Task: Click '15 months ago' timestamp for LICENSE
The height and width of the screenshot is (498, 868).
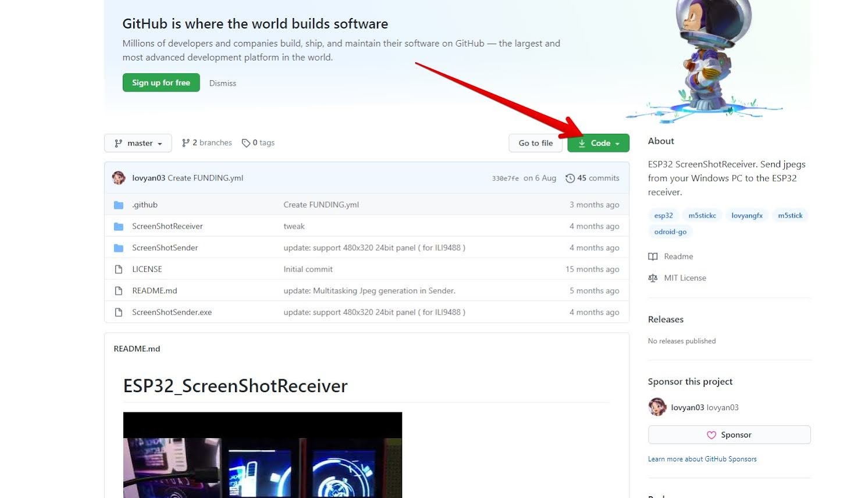Action: (x=592, y=269)
